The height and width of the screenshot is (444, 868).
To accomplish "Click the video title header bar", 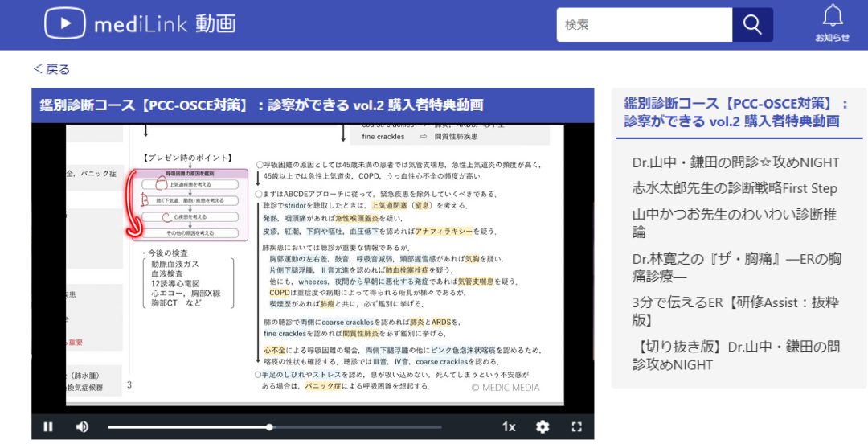I will [313, 105].
